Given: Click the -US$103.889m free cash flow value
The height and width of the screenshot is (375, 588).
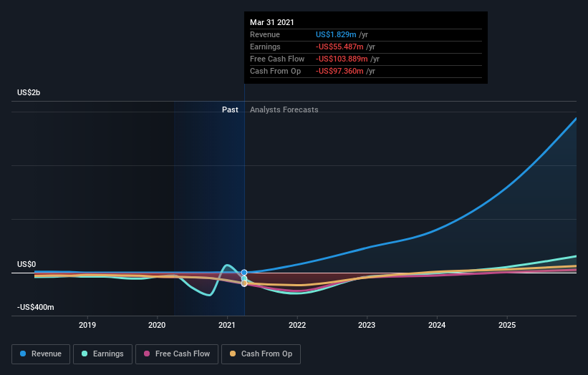Looking at the screenshot, I should pos(342,59).
